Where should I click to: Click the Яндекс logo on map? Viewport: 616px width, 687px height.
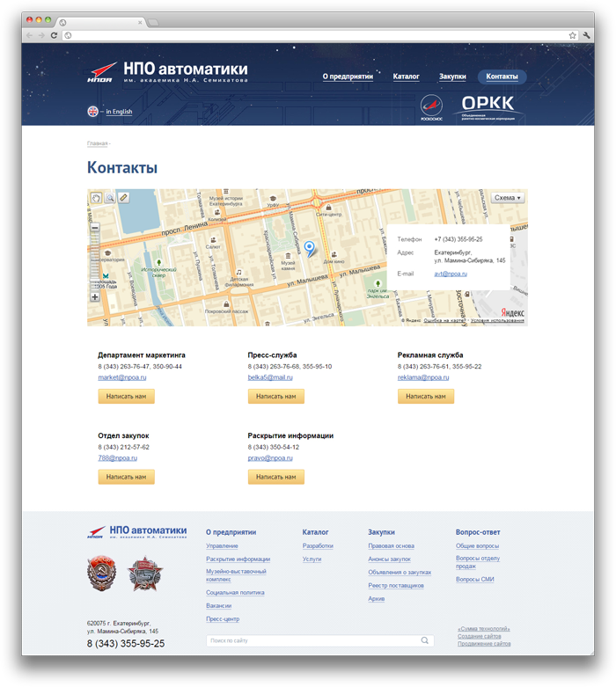pyautogui.click(x=512, y=312)
